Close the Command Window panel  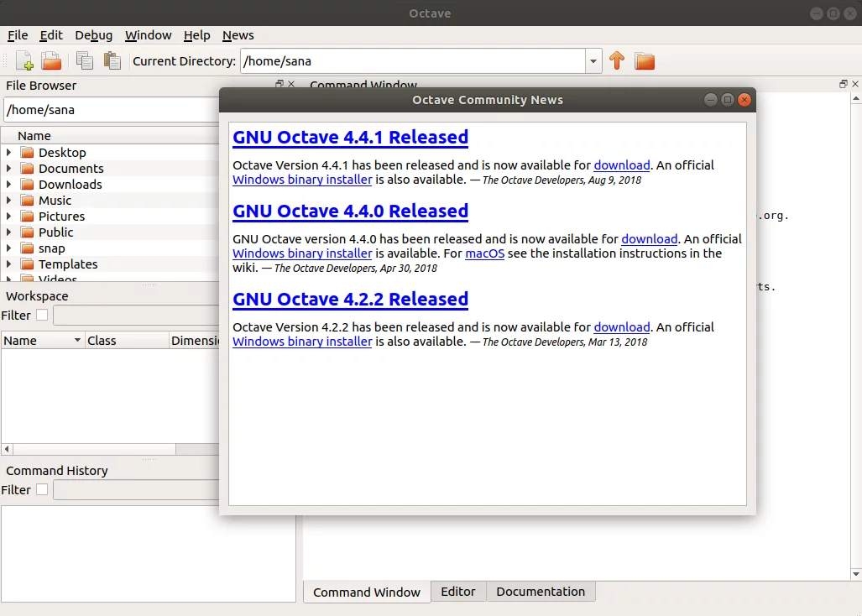click(x=854, y=84)
